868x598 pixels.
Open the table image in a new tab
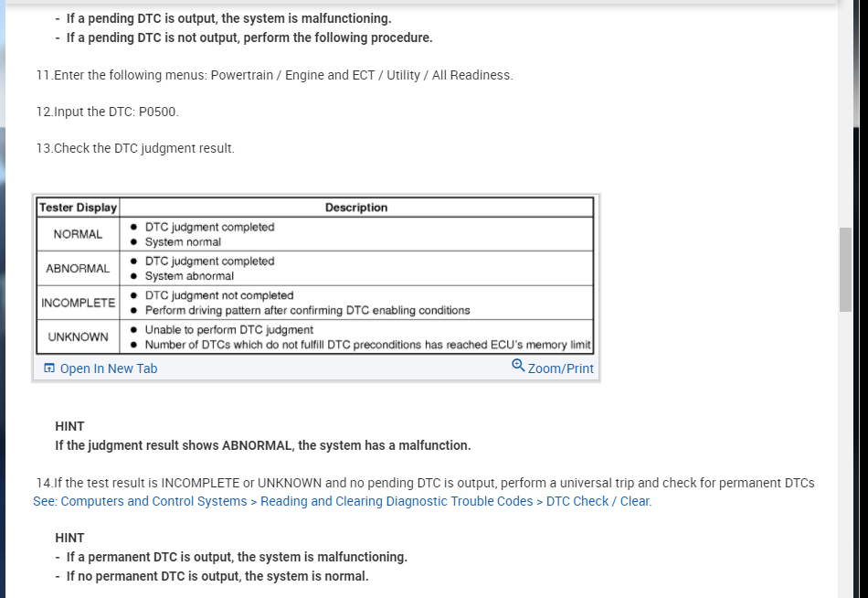pos(108,368)
